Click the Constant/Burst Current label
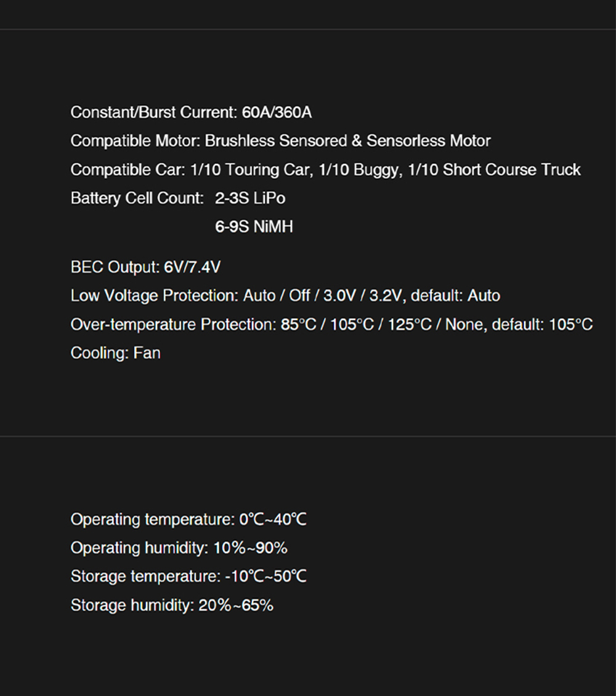The height and width of the screenshot is (696, 616). pyautogui.click(x=153, y=113)
